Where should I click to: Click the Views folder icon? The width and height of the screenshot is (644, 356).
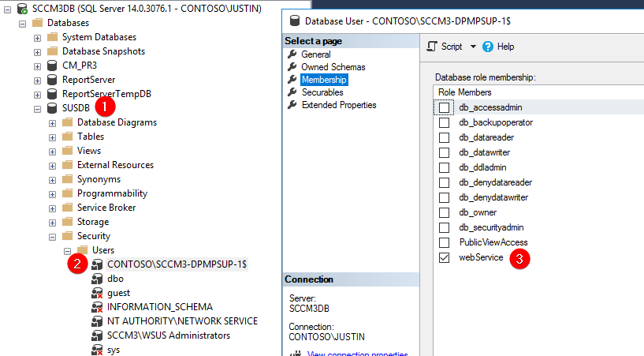tap(67, 151)
